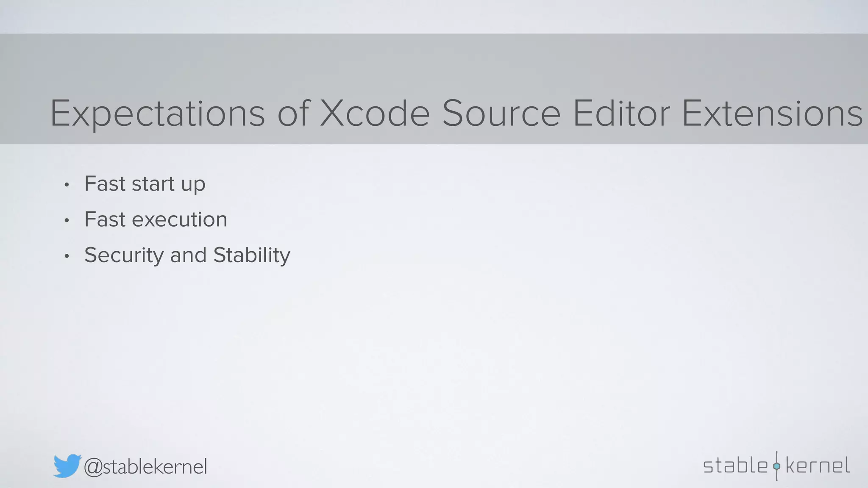Click the 'Security and Stability' bullet text
Viewport: 868px width, 488px height.
point(187,255)
